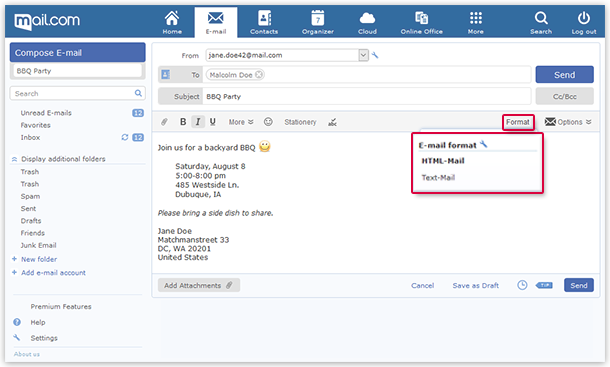
Task: Open the Contacts icon
Action: point(264,23)
